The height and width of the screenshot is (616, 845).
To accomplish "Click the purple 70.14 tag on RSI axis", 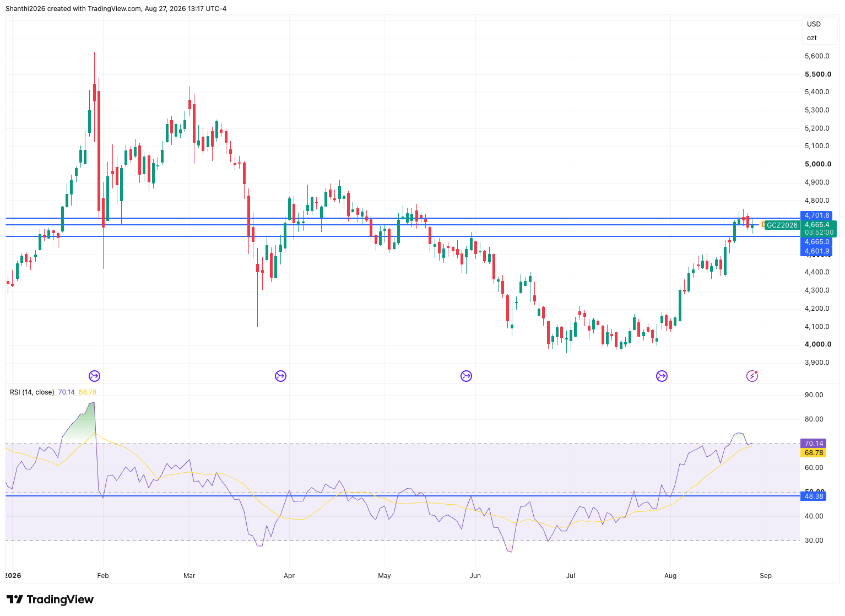I will [x=814, y=444].
